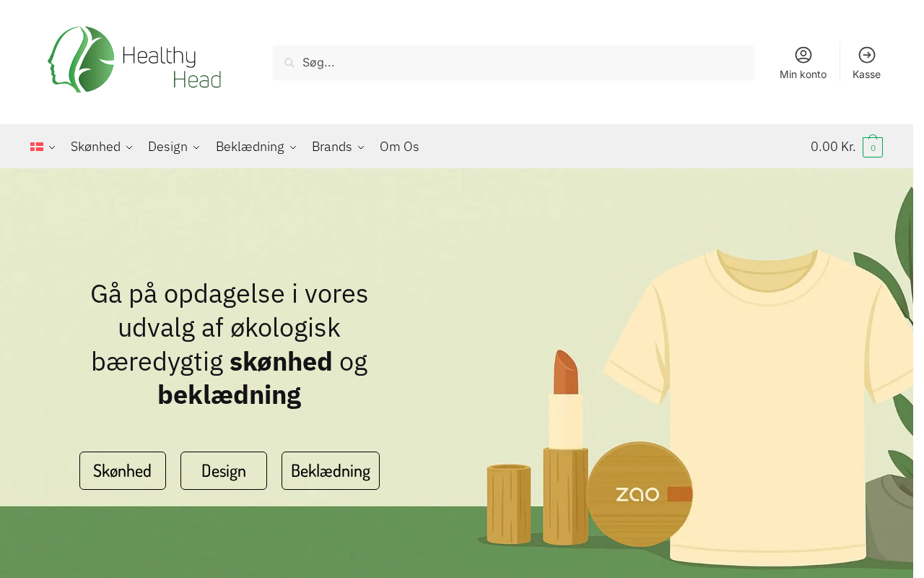Image resolution: width=924 pixels, height=578 pixels.
Task: Open Min konto account icon
Action: [803, 55]
